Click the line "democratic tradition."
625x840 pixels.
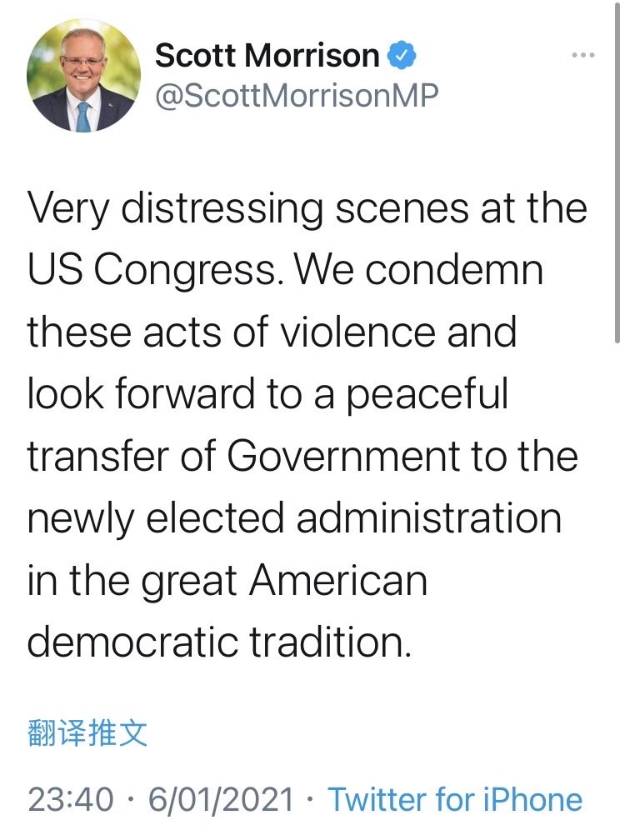(219, 642)
